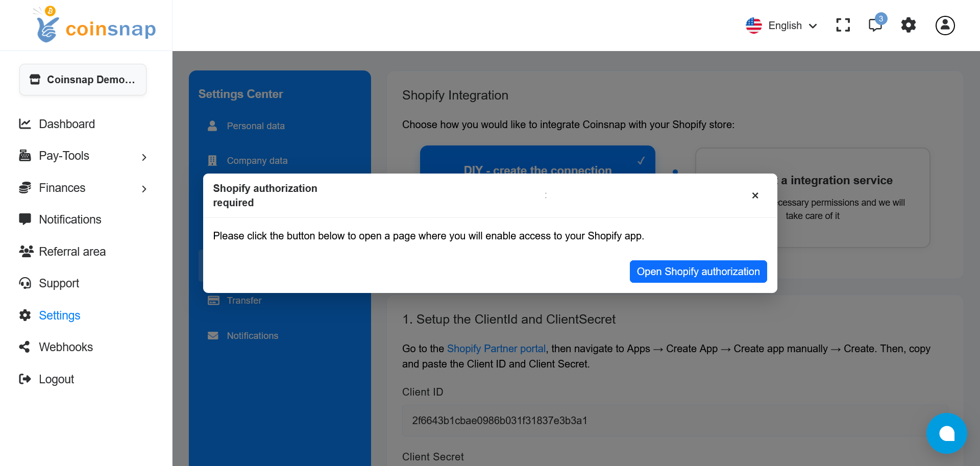The image size is (980, 466).
Task: Click the fullscreen toggle icon
Action: click(x=843, y=25)
